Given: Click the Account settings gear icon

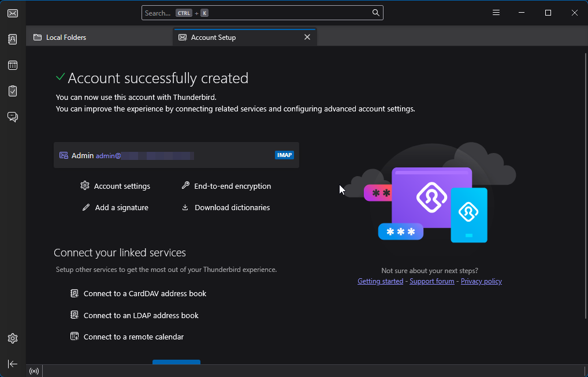Looking at the screenshot, I should pyautogui.click(x=85, y=185).
